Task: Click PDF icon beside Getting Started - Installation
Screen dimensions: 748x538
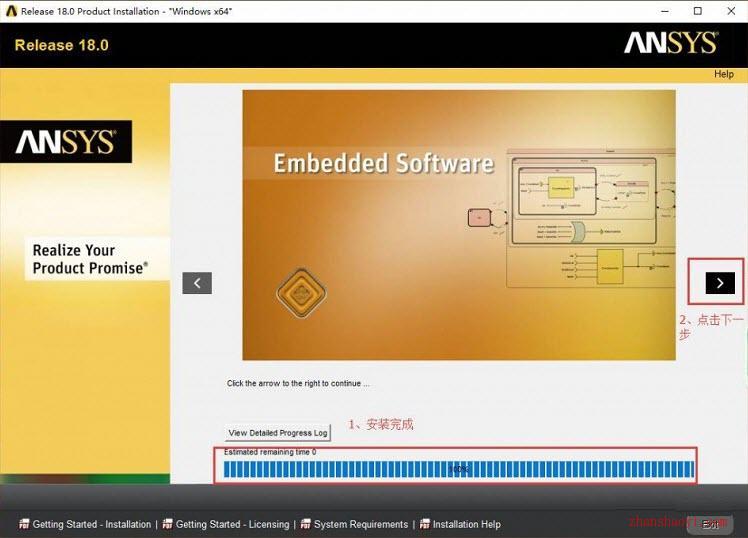Action: (x=24, y=524)
